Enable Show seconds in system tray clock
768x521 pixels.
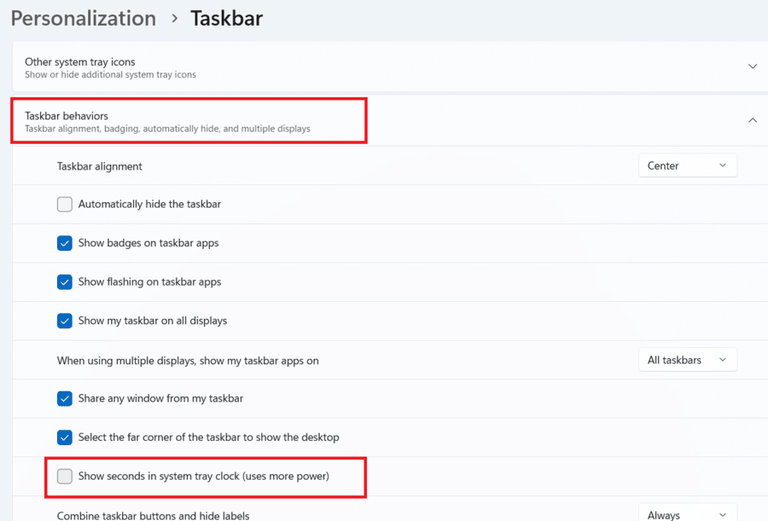65,476
